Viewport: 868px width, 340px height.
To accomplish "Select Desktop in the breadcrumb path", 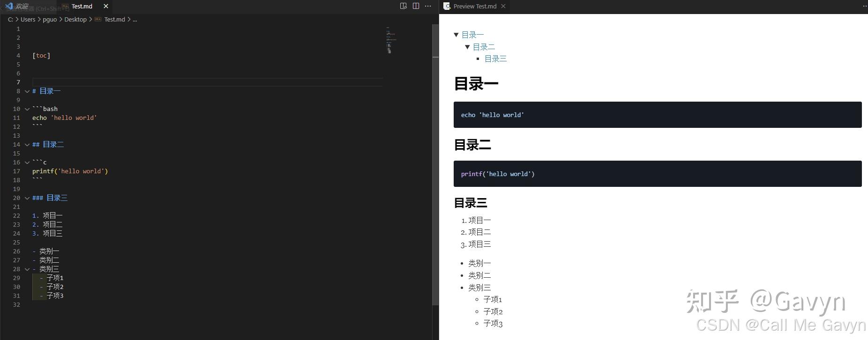I will click(75, 19).
